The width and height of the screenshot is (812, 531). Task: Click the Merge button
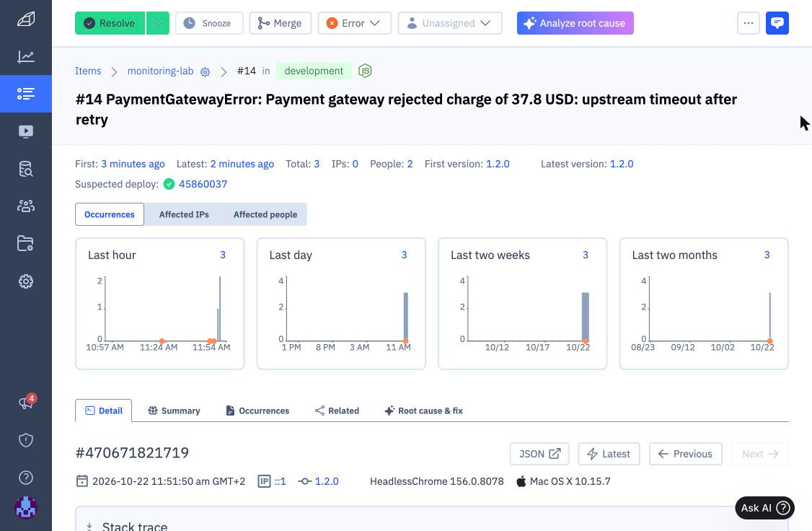pos(280,23)
